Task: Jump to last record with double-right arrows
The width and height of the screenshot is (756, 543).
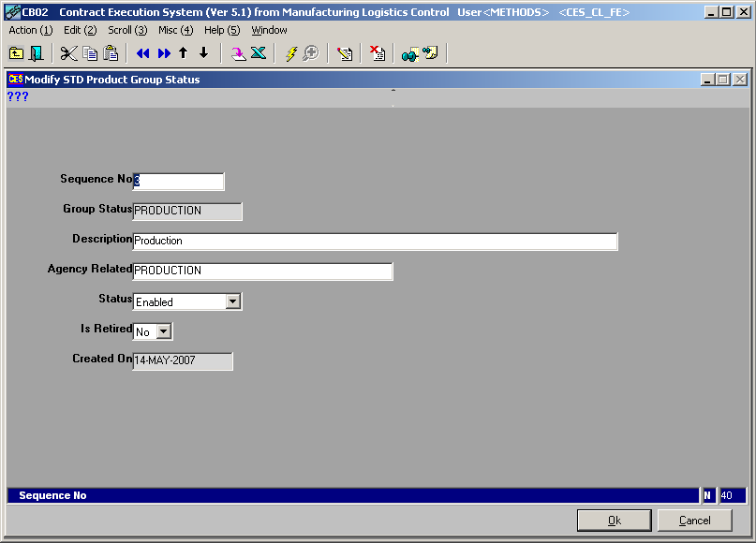Action: (164, 54)
